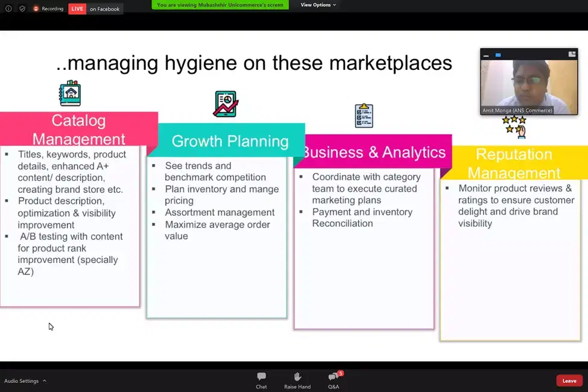
Task: Click 'See trends and benchmark competition' bullet
Action: click(x=215, y=171)
